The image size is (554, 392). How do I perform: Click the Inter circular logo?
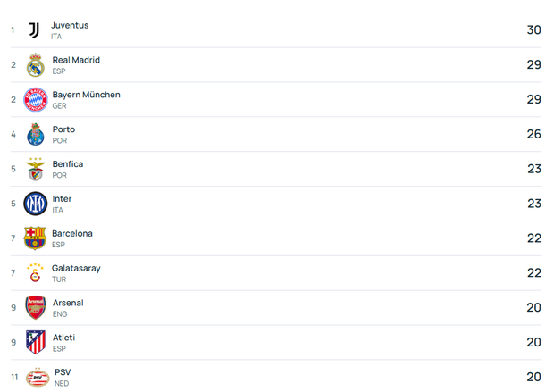tap(35, 204)
